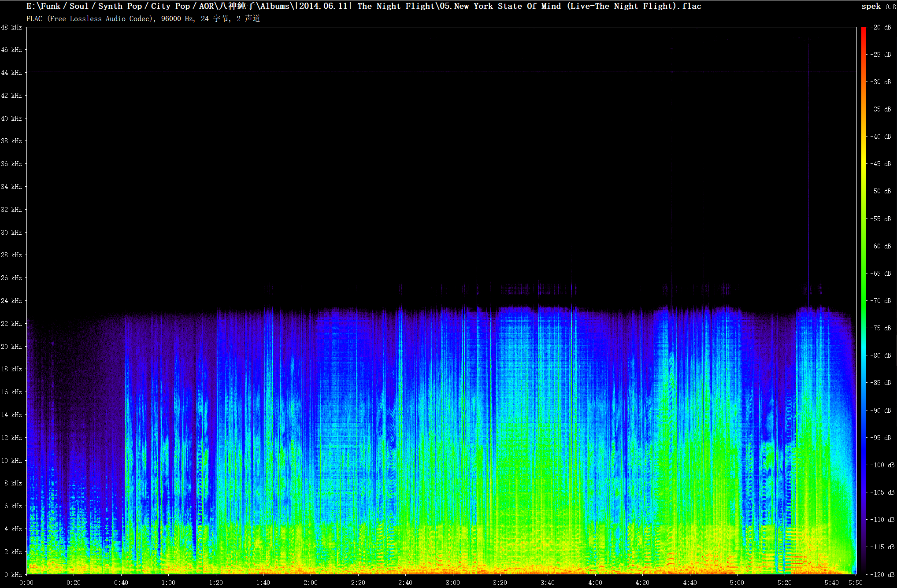Click the 22 kHz frequency label
The width and height of the screenshot is (897, 588).
coord(11,324)
